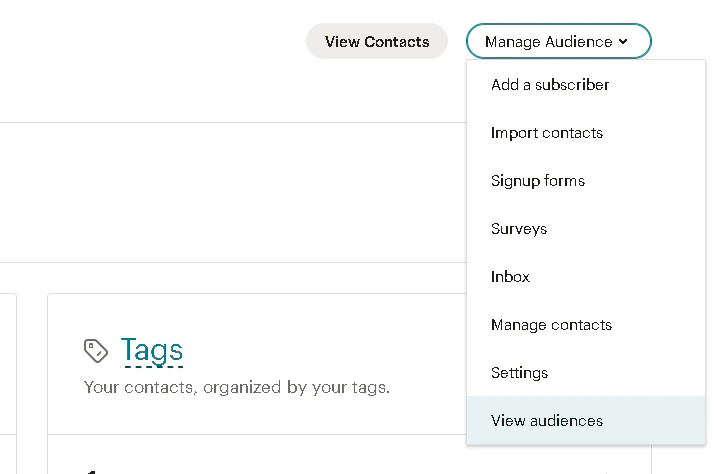Viewport: 727px width, 474px height.
Task: Click the empty stats section between dividers
Action: (x=233, y=192)
